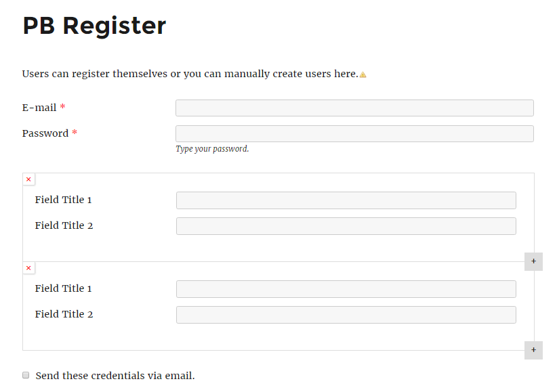
Task: Click Field Title 1 input in second group
Action: 346,289
